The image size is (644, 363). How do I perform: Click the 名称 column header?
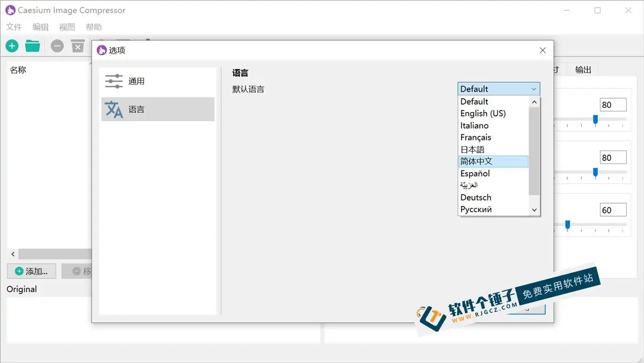click(18, 70)
